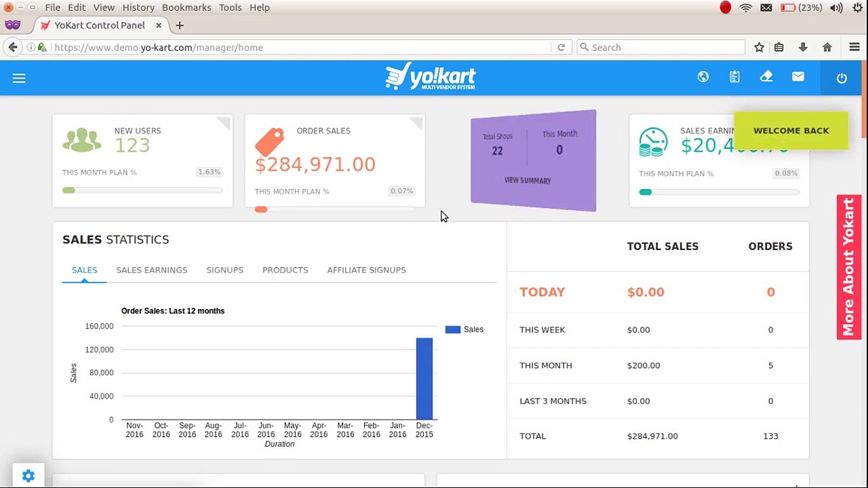
Task: Click the Sales Earnings plan progress bar
Action: pyautogui.click(x=719, y=192)
